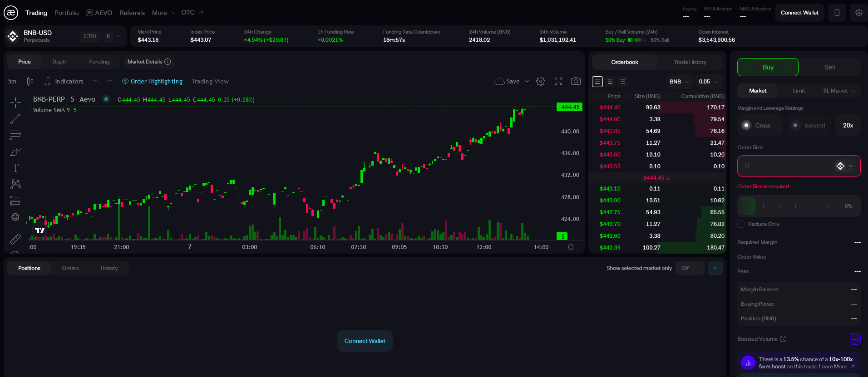Switch to the Orders tab

coord(70,268)
